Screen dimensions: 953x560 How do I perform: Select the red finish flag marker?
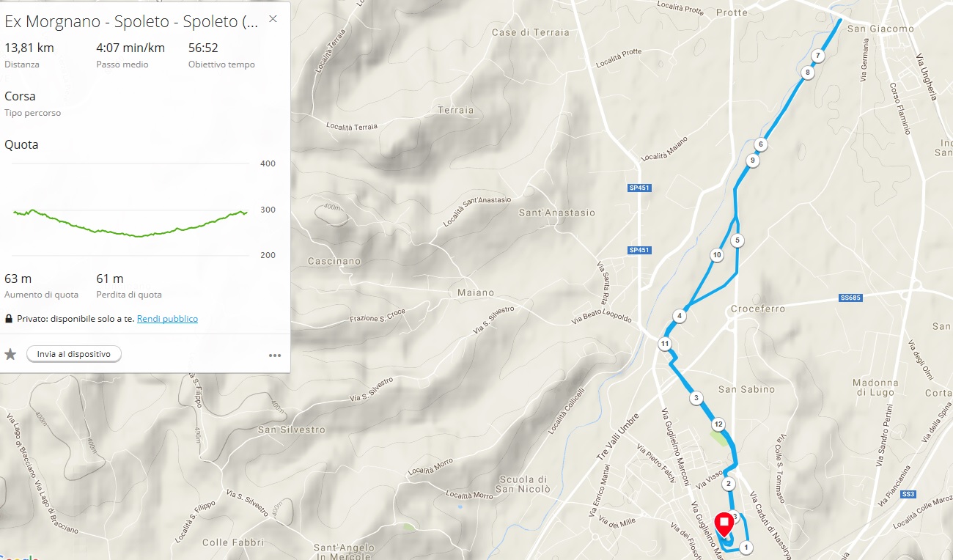pos(724,523)
